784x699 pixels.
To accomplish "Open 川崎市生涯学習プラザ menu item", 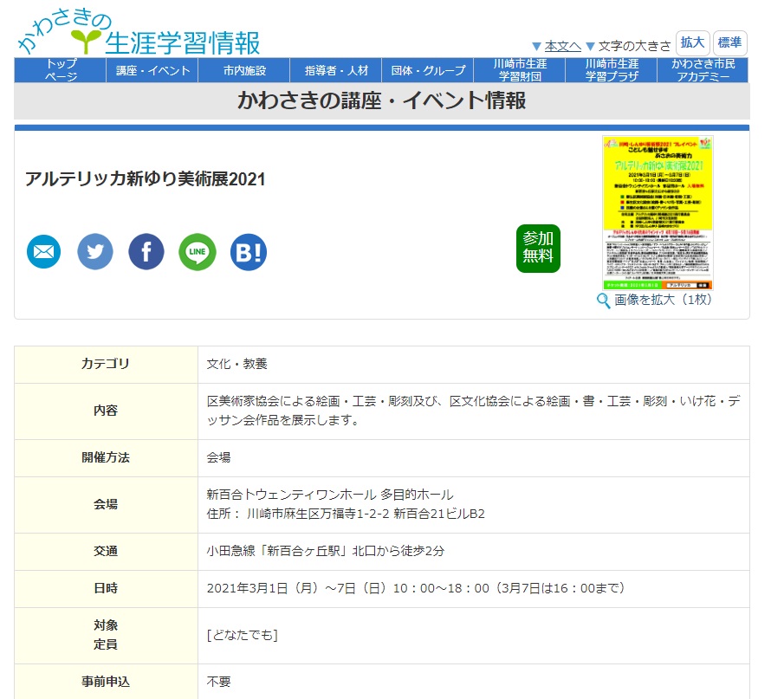I will click(612, 70).
